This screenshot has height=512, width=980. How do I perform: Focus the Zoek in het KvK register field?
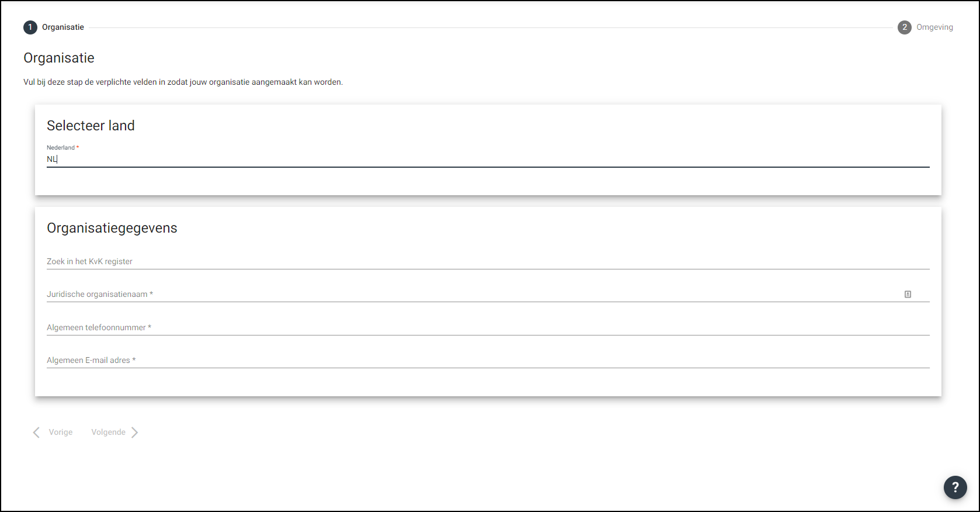(487, 261)
